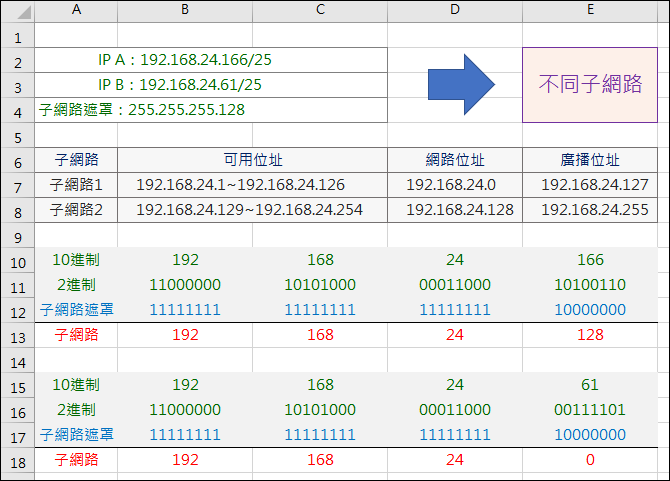Screen dimensions: 670x481
Task: Click cell 166 in row 10
Action: point(590,260)
